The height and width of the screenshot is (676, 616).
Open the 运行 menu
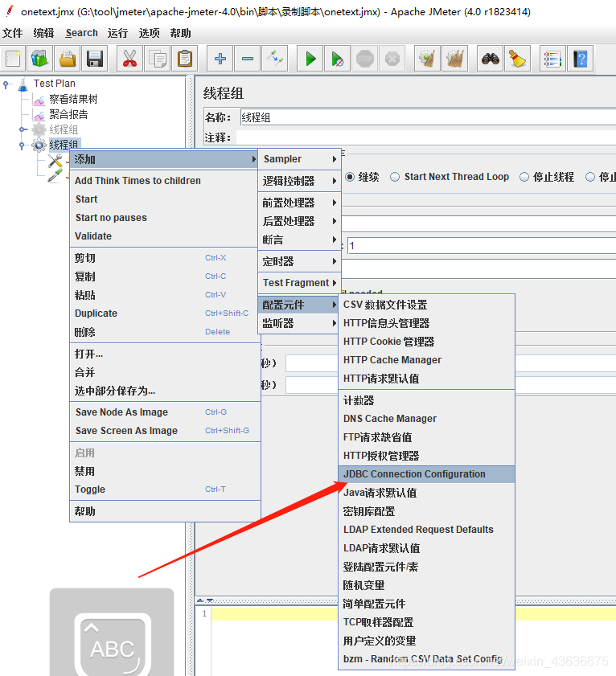click(x=117, y=33)
